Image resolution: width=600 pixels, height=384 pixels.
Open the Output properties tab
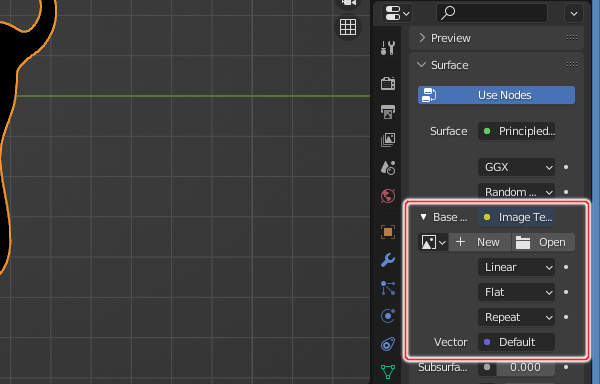(388, 112)
